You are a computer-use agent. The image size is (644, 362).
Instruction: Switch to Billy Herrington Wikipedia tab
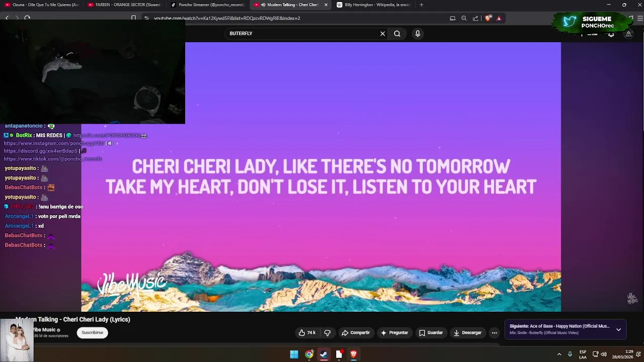coord(373,5)
